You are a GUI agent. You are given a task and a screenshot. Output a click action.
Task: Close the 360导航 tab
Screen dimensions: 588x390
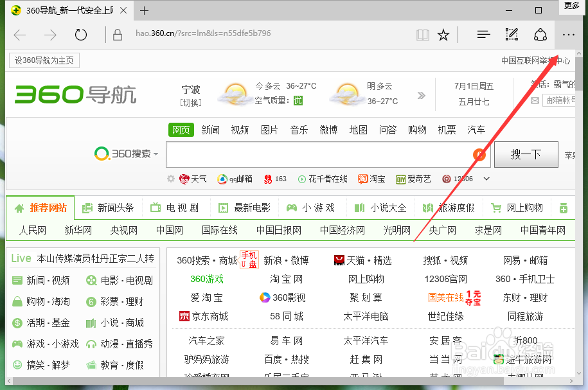click(123, 10)
